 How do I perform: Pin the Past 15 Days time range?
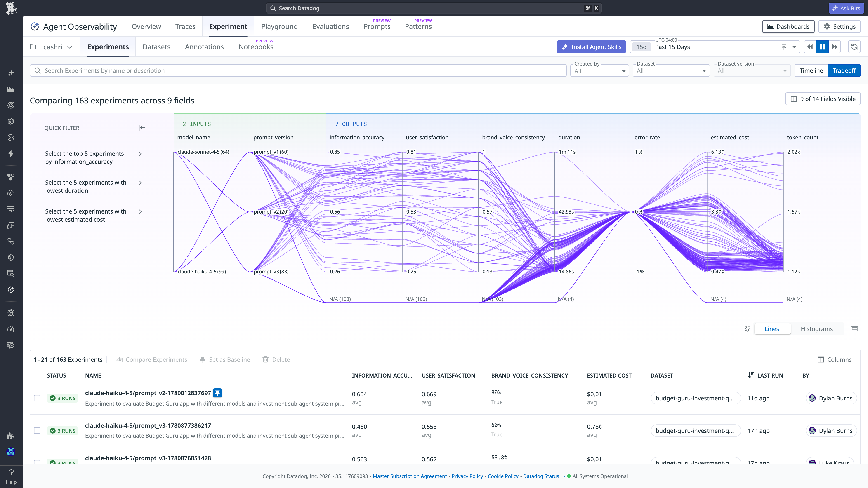[784, 47]
